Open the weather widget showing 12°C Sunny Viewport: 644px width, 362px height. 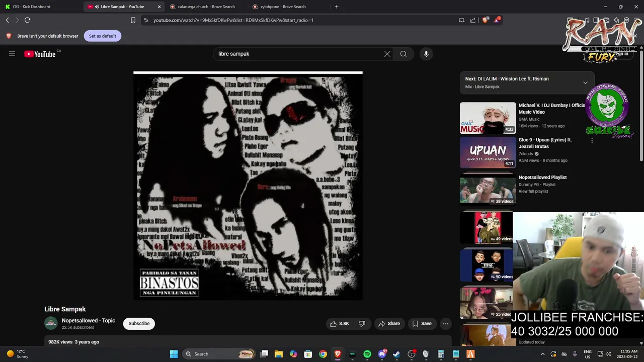pyautogui.click(x=18, y=354)
